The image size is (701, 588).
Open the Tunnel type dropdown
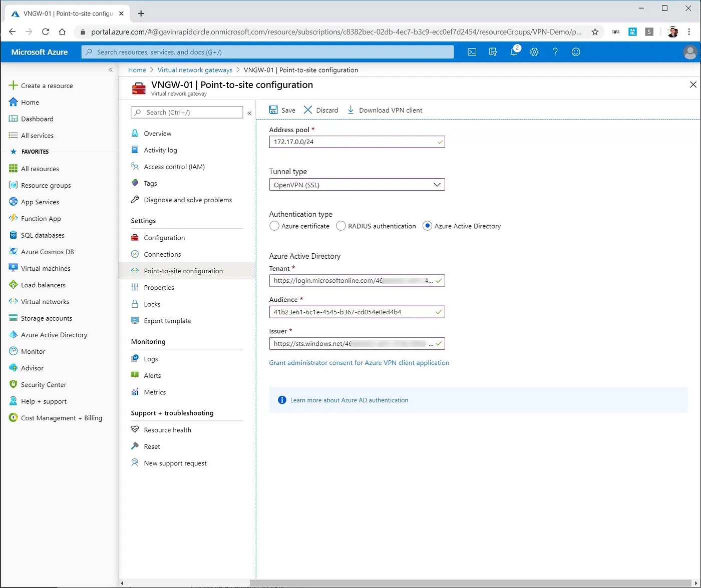(x=357, y=185)
